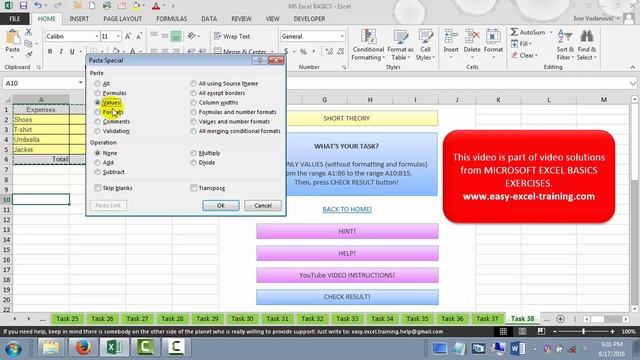The image size is (640, 360).
Task: Click the AutoSum icon
Action: click(x=514, y=32)
